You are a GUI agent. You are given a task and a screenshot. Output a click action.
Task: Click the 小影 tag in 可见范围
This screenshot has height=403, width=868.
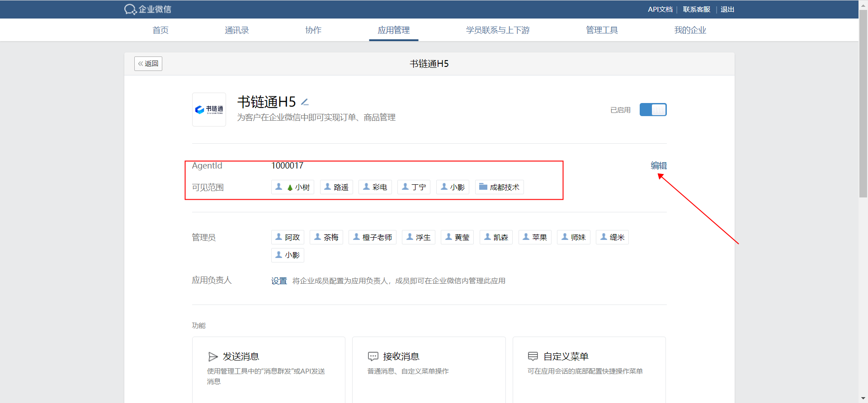(x=453, y=187)
